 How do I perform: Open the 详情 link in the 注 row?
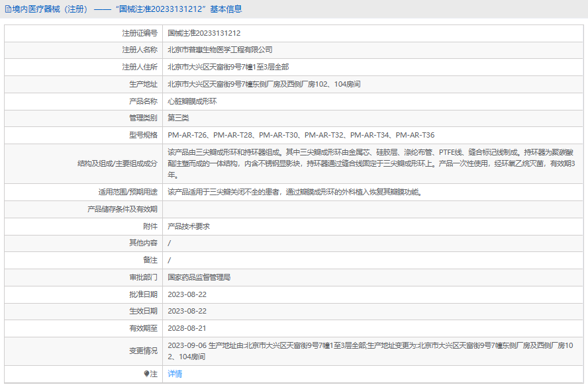tap(175, 374)
